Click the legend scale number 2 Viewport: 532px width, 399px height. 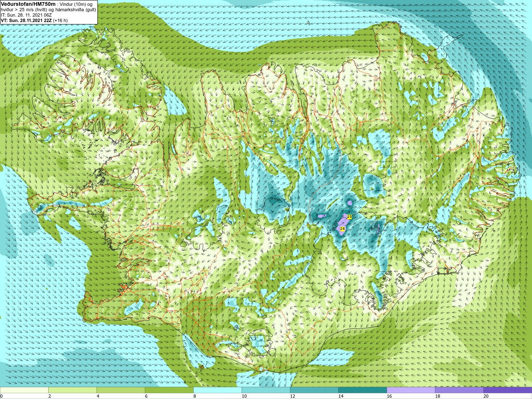pos(49,396)
